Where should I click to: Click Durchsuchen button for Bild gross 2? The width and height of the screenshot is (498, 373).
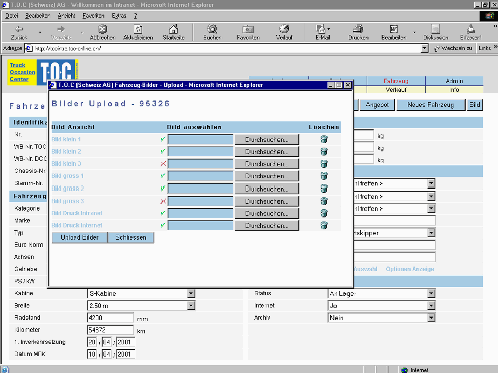click(267, 189)
